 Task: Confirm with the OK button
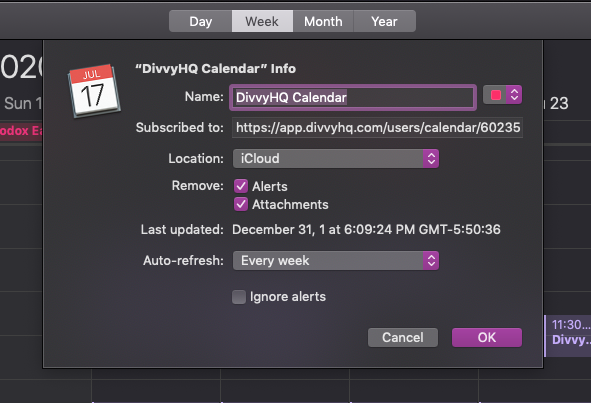(487, 337)
